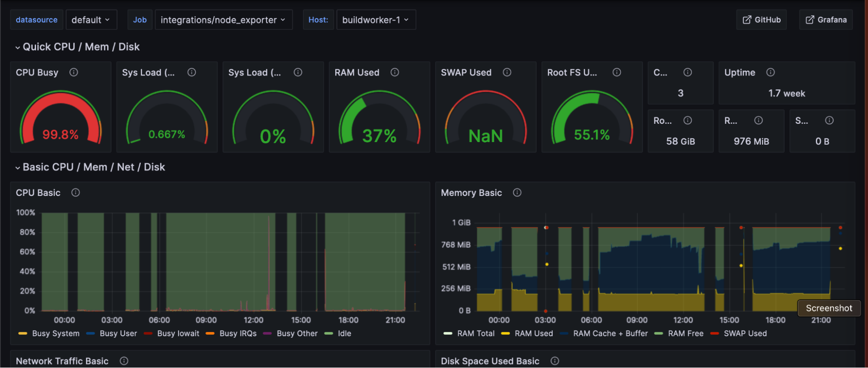The image size is (868, 368).
Task: Open the Job integrations/node_exporter dropdown
Action: coord(223,20)
